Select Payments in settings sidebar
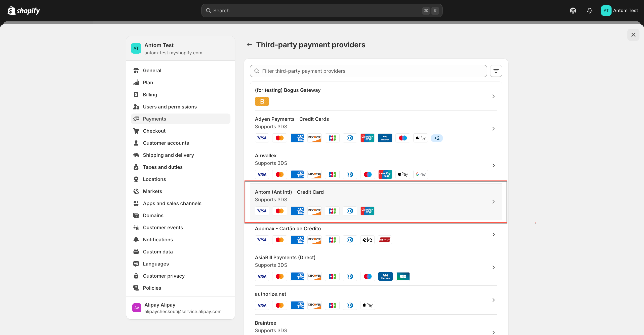 (x=181, y=119)
